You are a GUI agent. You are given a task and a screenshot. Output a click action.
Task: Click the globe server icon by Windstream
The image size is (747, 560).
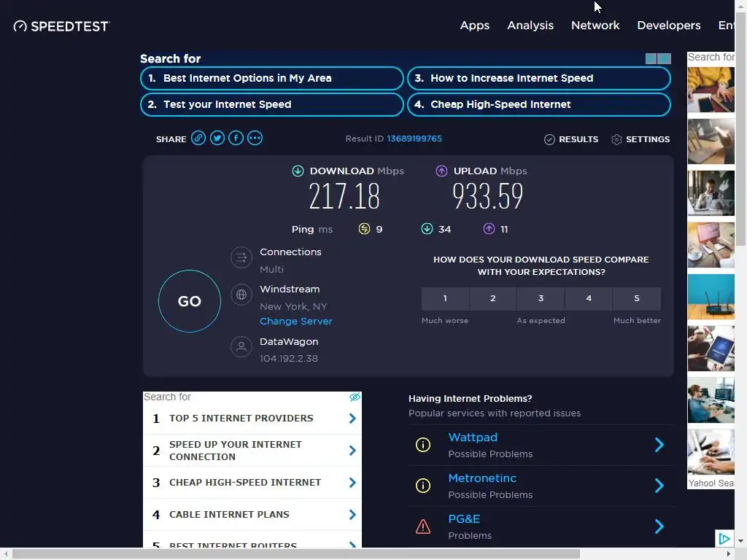241,295
